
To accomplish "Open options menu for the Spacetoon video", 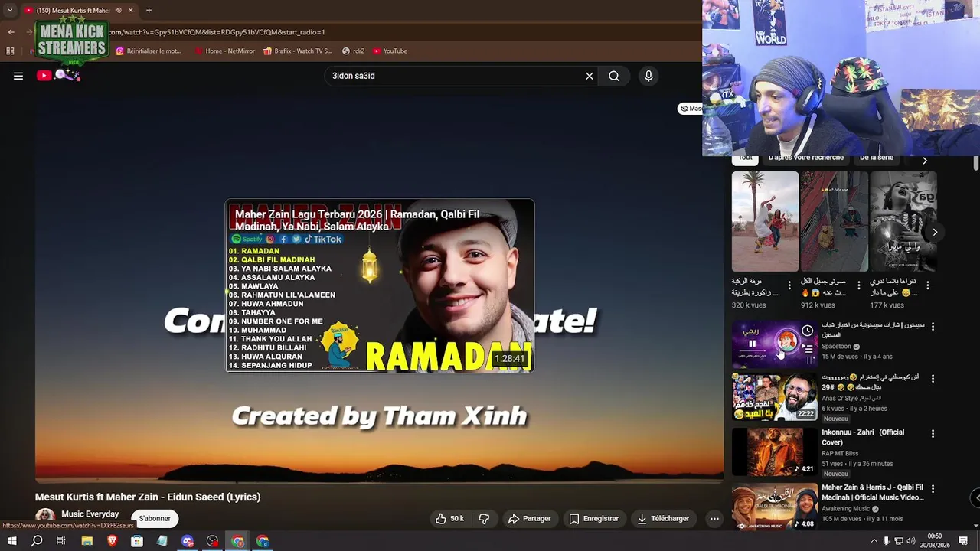I will pos(933,327).
